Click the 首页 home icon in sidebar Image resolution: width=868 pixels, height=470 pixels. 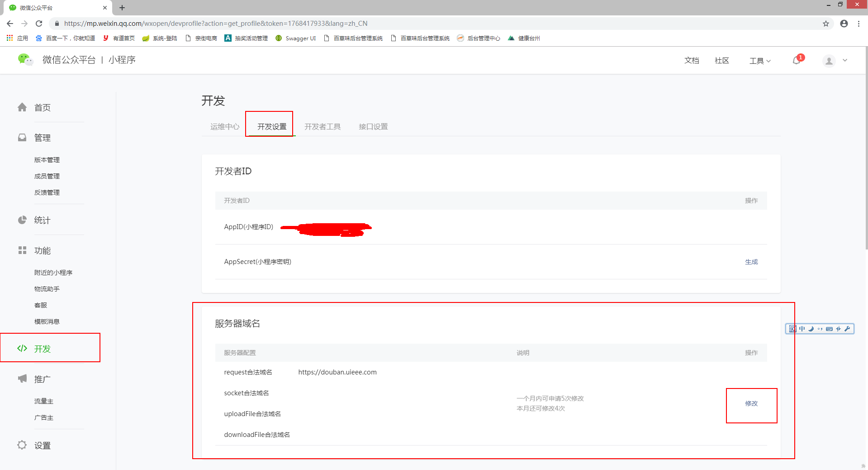pos(22,107)
